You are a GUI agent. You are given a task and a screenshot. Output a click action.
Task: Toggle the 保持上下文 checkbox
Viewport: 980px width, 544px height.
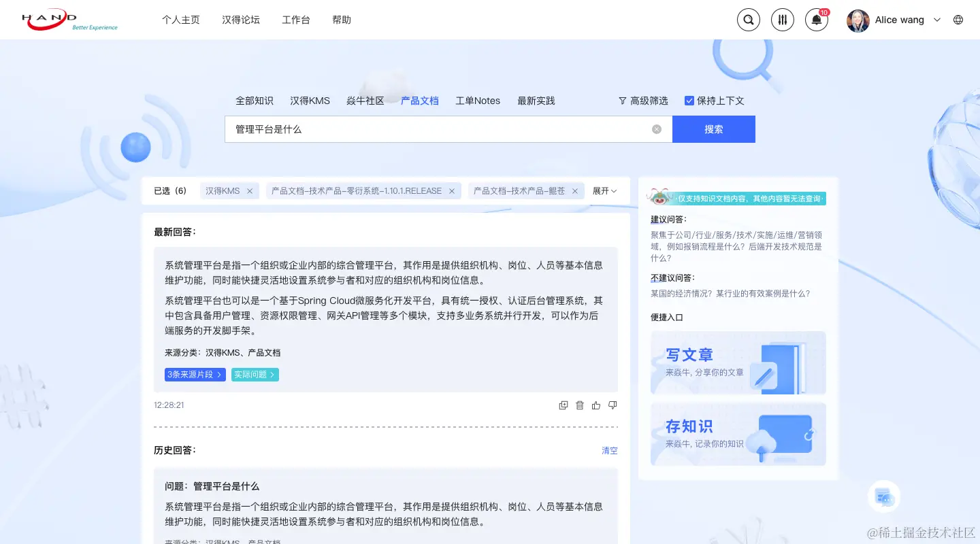(x=689, y=101)
